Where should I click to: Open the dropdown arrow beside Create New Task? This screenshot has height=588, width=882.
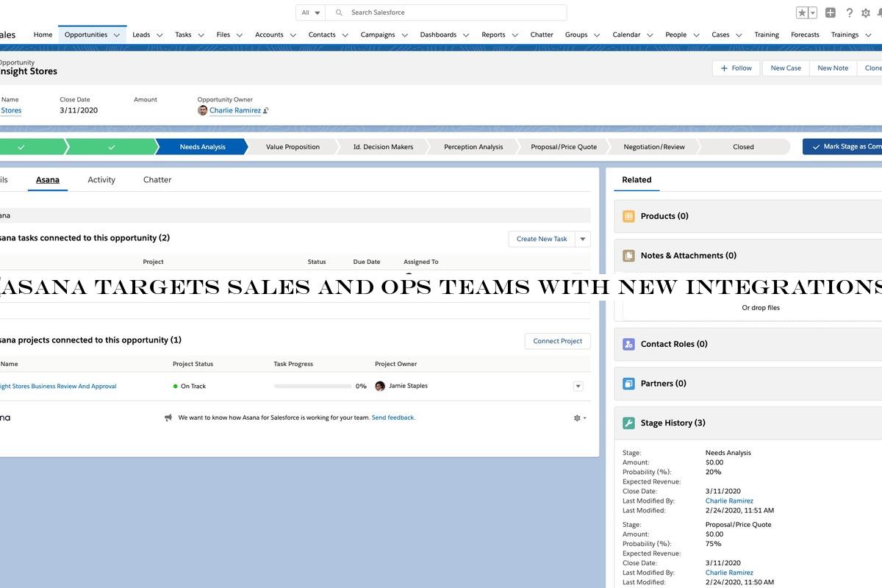click(x=583, y=239)
